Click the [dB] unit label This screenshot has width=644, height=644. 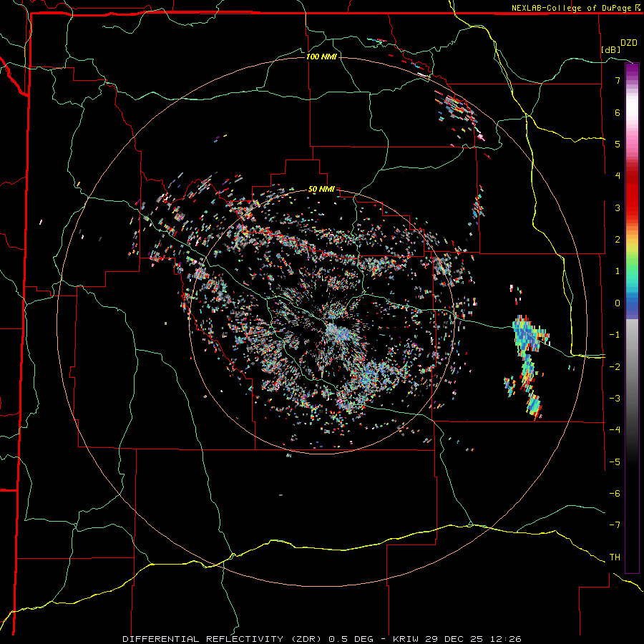tap(610, 50)
